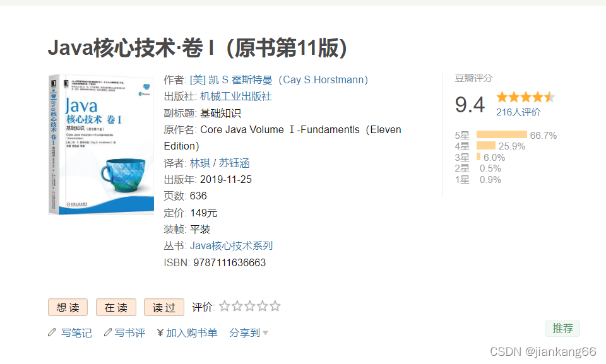The height and width of the screenshot is (364, 606).
Task: Rate the book two stars
Action: 237,307
